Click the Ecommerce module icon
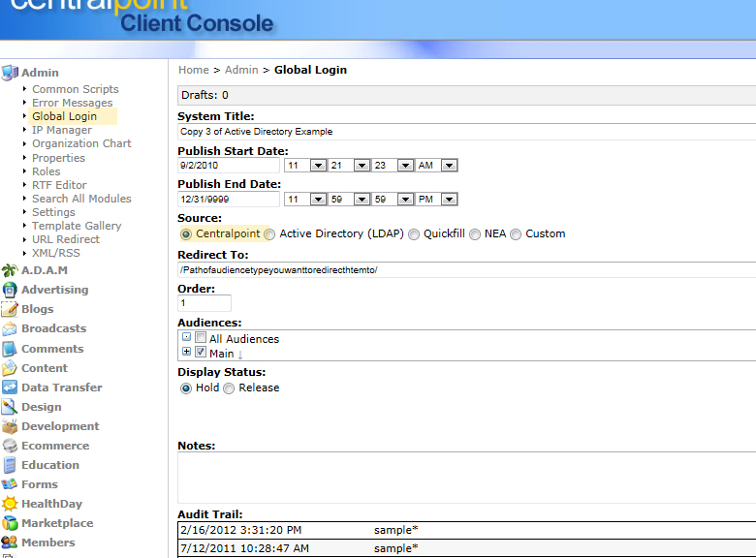This screenshot has width=756, height=558. pyautogui.click(x=10, y=446)
